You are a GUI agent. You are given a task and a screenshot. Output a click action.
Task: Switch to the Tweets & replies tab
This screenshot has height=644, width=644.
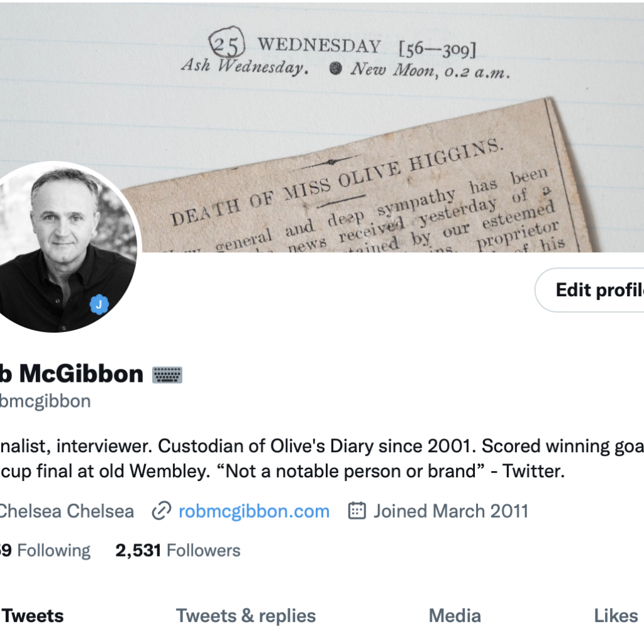(x=246, y=616)
